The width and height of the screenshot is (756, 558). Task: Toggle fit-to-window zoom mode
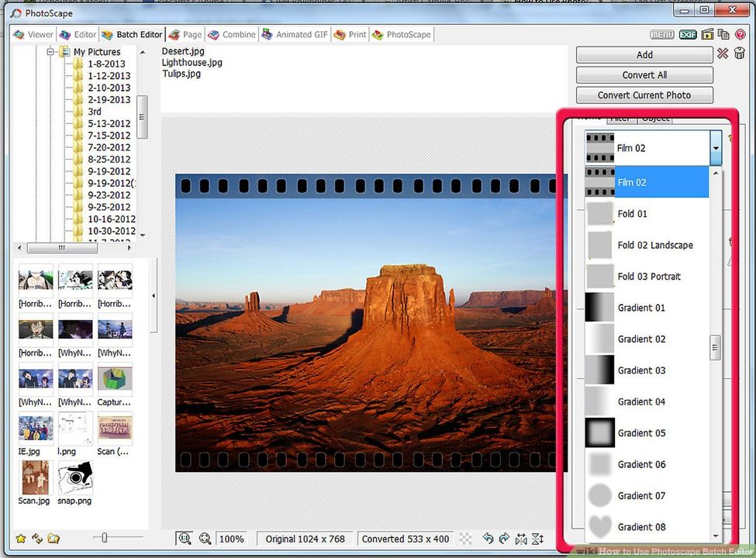tap(185, 538)
